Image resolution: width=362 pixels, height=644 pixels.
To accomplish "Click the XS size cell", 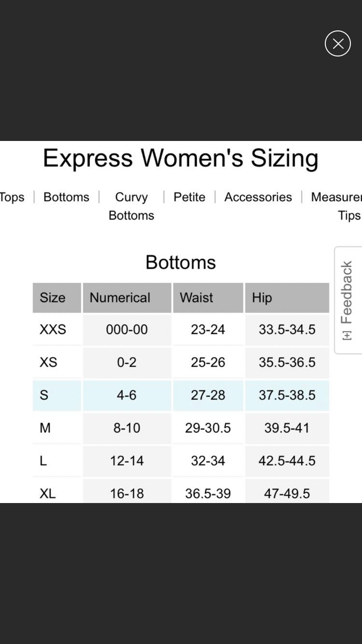I will pyautogui.click(x=57, y=362).
